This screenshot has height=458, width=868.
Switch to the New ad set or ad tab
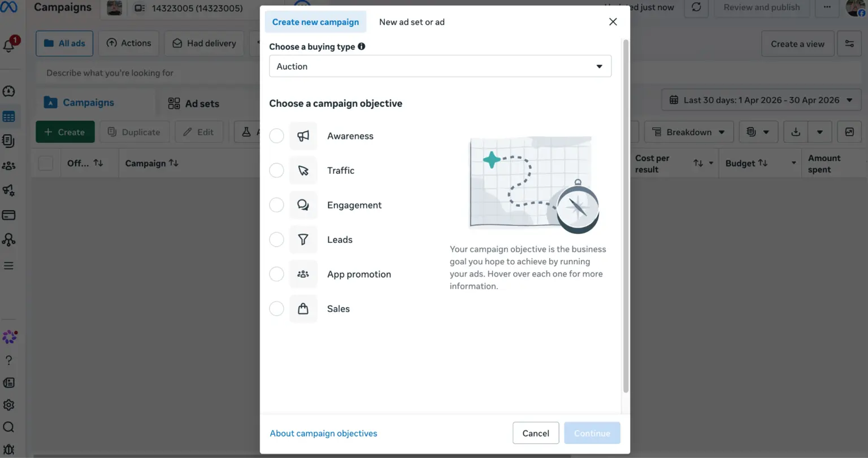pos(412,22)
